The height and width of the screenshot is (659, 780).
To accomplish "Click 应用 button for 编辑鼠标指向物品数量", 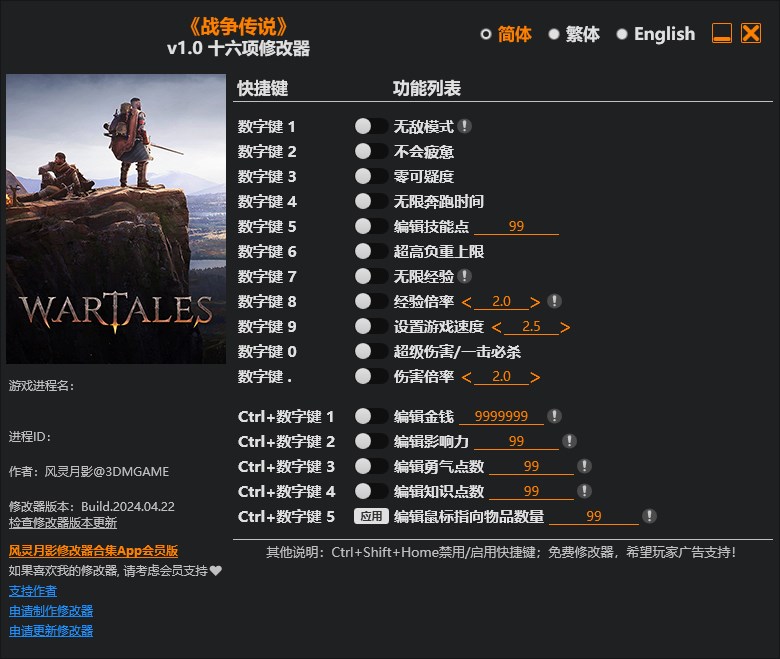I will coord(371,516).
